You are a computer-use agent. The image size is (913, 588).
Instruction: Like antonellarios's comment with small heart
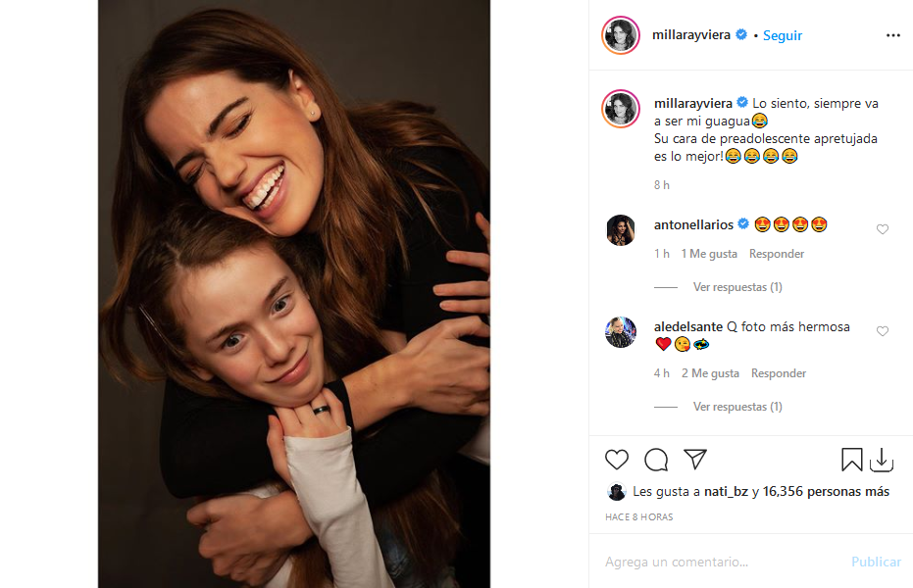tap(883, 229)
